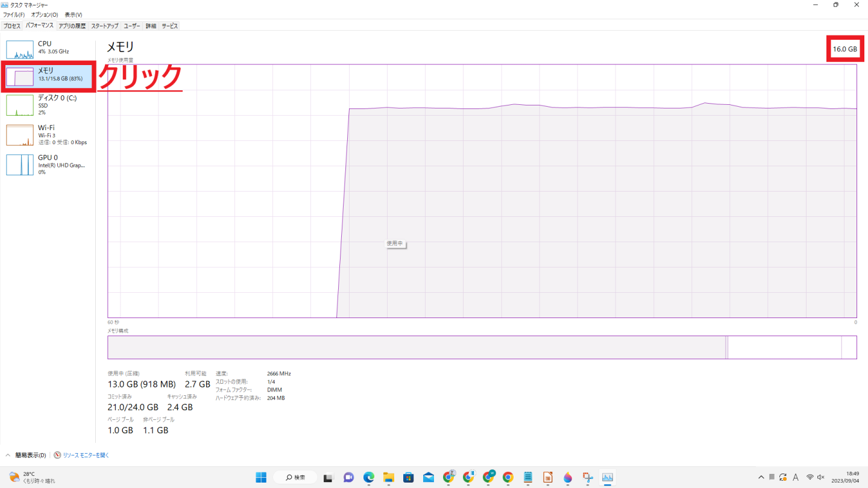Toggle the IME input mode 'A' indicator
Screen dimensions: 868x488
click(x=796, y=477)
